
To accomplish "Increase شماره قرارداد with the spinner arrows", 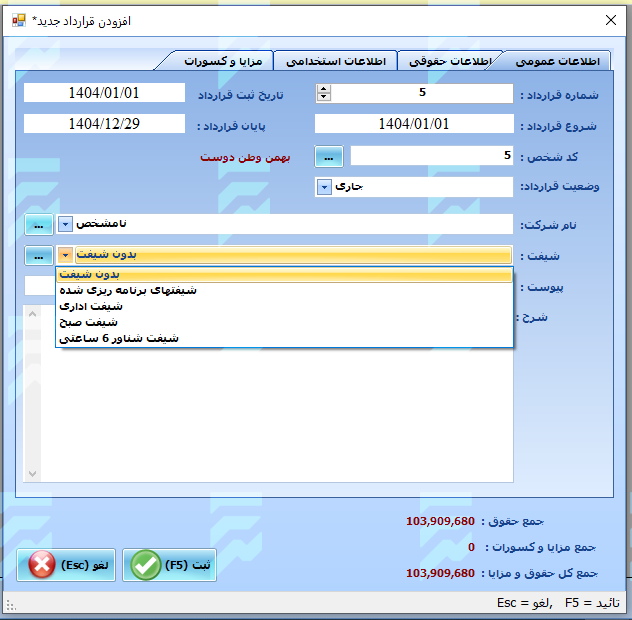I will [x=323, y=89].
